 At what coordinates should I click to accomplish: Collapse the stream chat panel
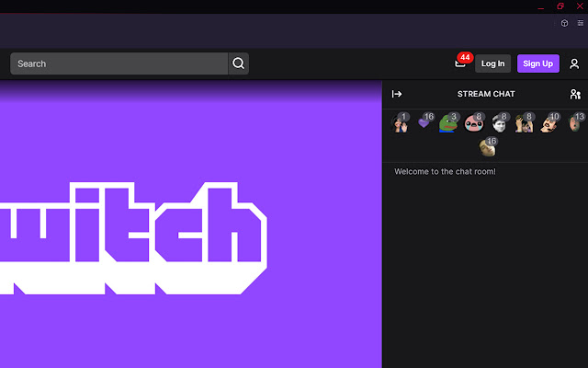[397, 94]
